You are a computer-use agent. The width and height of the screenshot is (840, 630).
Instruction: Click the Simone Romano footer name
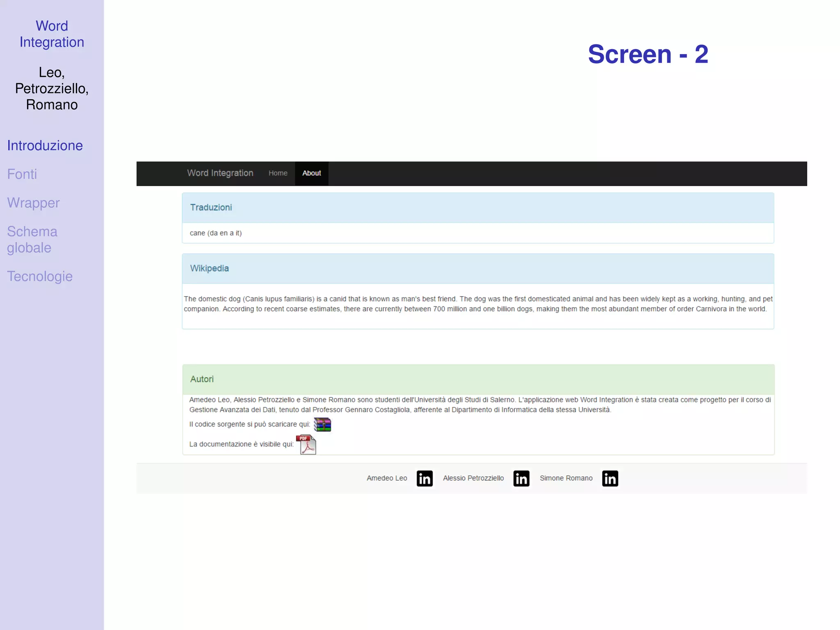click(566, 478)
